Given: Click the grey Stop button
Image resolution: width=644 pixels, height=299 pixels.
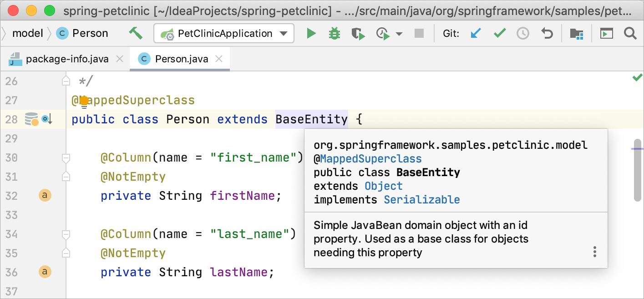Looking at the screenshot, I should pyautogui.click(x=419, y=33).
